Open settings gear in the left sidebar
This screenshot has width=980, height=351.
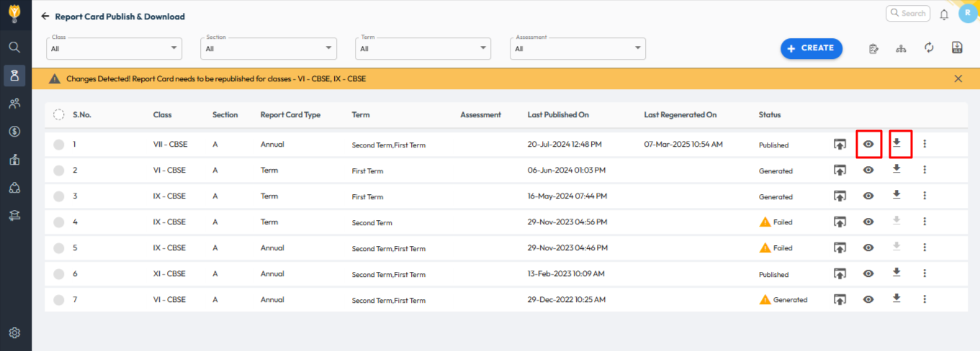(x=14, y=332)
